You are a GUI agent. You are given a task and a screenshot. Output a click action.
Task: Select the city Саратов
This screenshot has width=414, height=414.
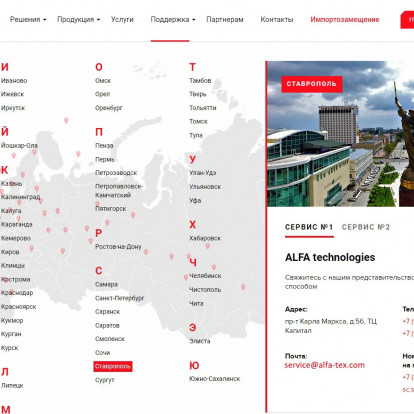(x=107, y=325)
